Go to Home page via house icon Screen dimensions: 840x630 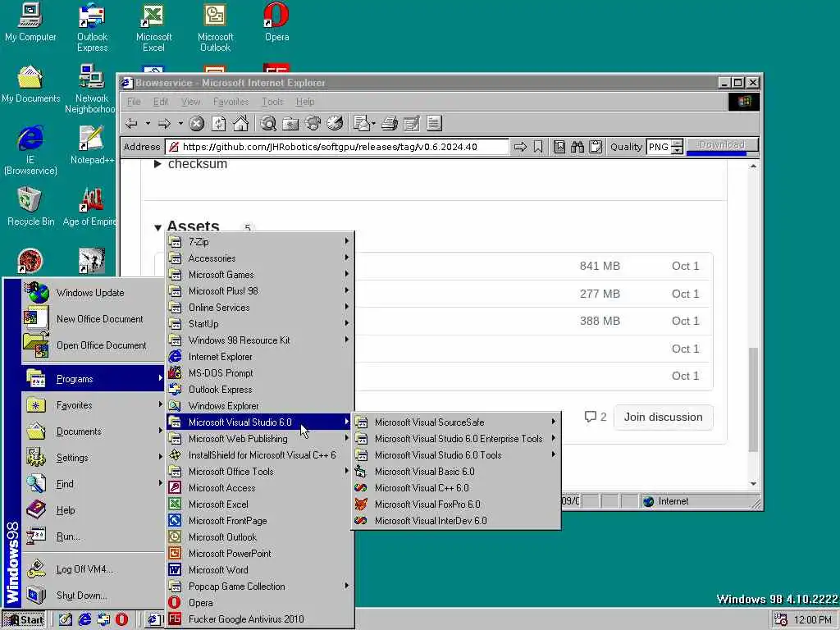240,124
